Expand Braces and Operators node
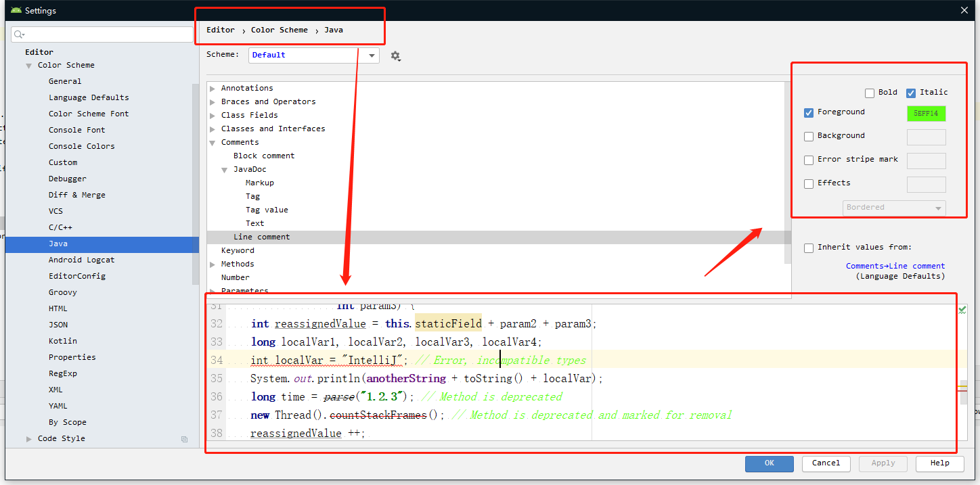The height and width of the screenshot is (485, 980). pos(213,102)
